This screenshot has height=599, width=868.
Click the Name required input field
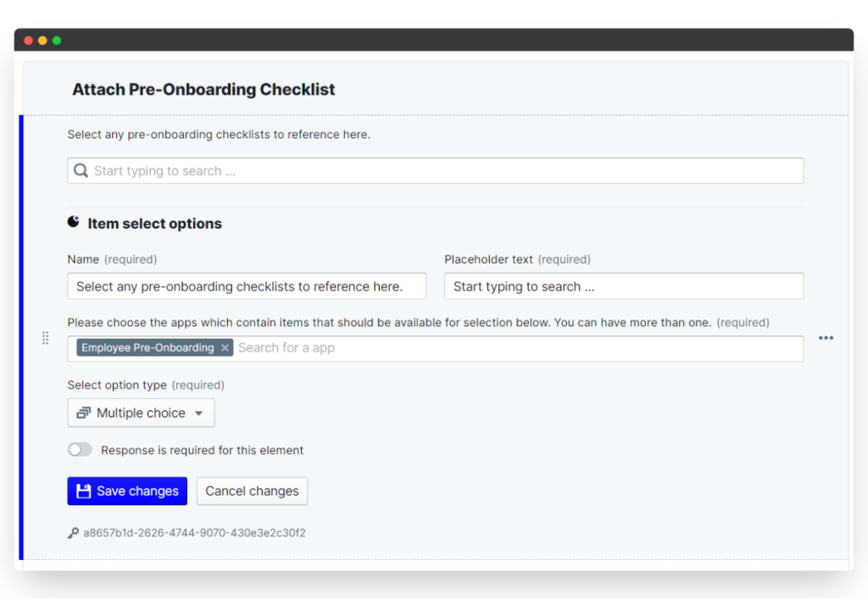click(x=247, y=286)
